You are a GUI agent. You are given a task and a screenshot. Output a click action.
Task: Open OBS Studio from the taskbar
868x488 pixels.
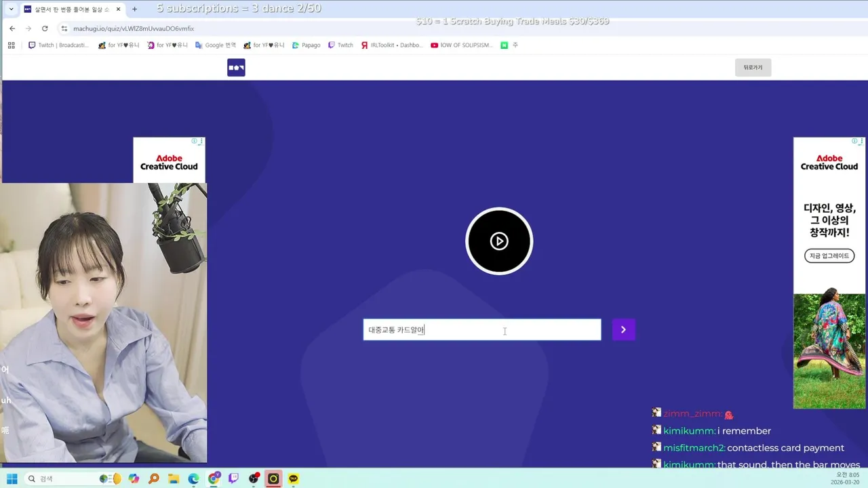pyautogui.click(x=254, y=479)
